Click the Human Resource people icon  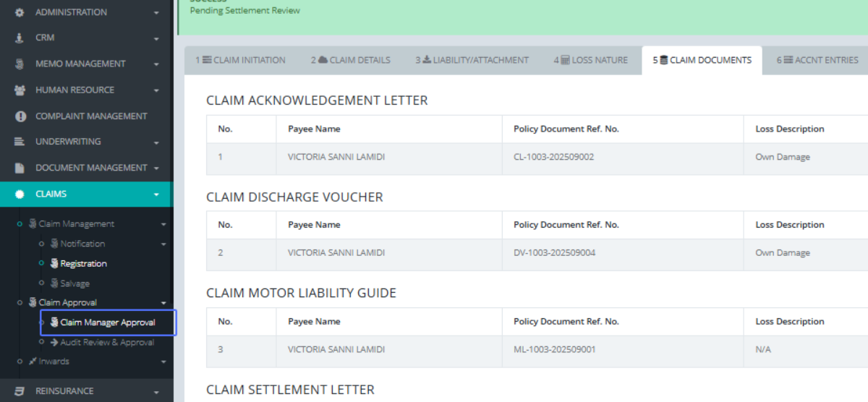(20, 90)
